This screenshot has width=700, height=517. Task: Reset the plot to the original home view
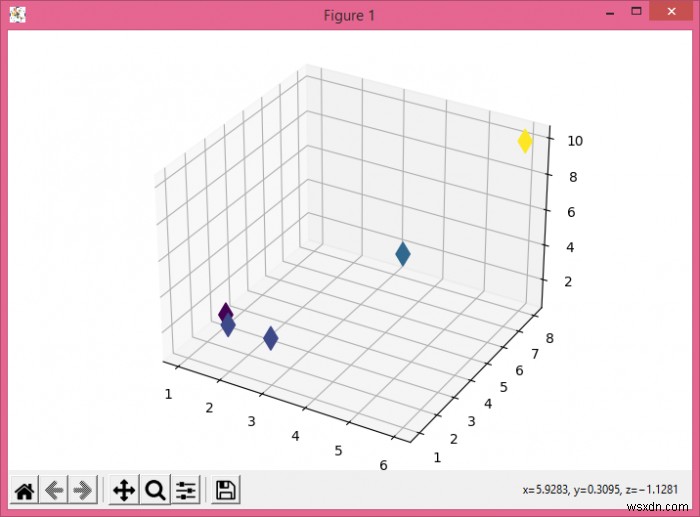[x=25, y=490]
